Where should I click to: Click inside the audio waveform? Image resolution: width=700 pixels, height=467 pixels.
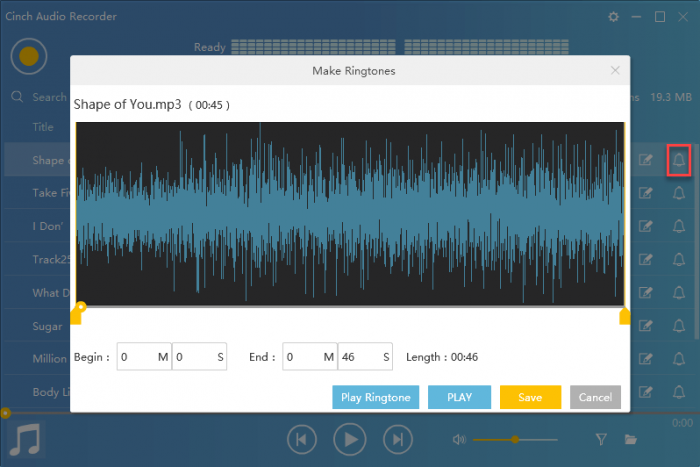pyautogui.click(x=350, y=214)
